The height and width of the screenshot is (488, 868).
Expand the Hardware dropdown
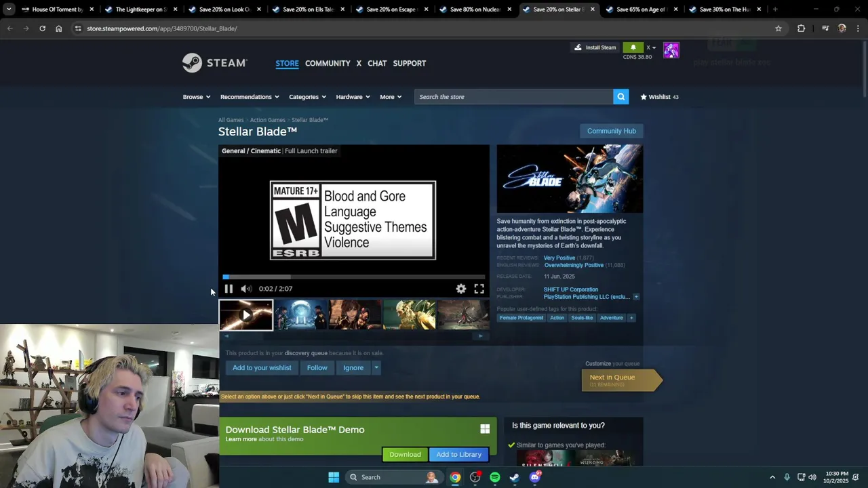click(x=353, y=97)
